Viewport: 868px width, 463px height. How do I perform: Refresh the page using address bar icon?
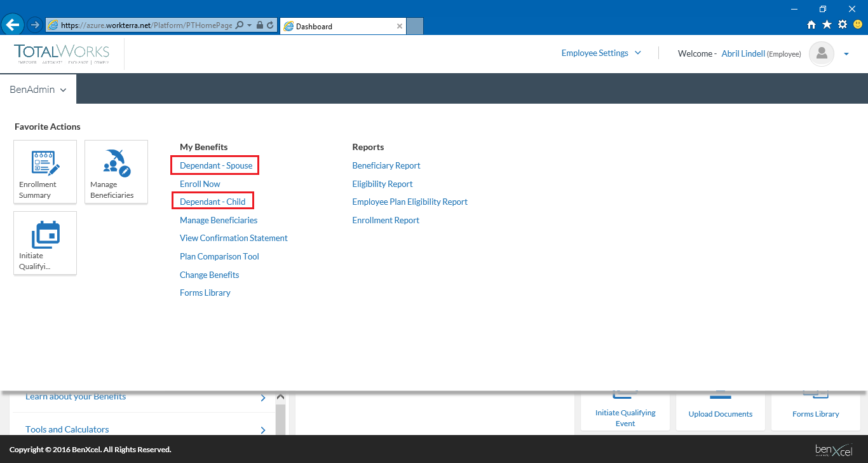pos(270,25)
